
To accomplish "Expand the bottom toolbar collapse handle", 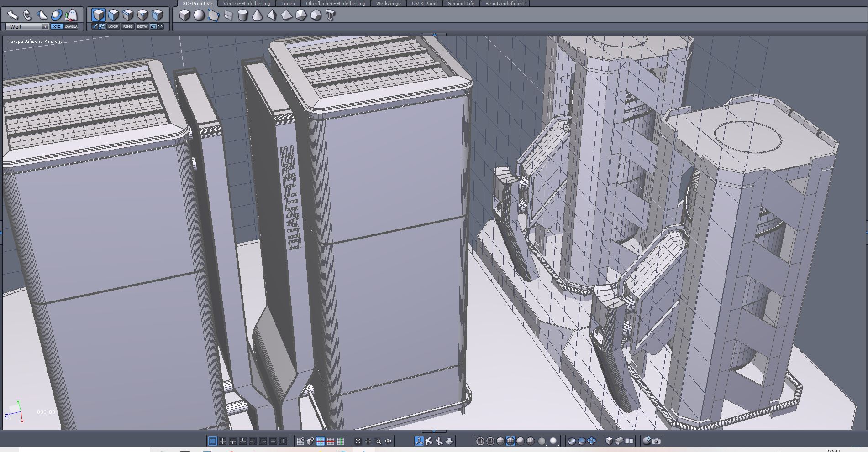I will point(433,431).
